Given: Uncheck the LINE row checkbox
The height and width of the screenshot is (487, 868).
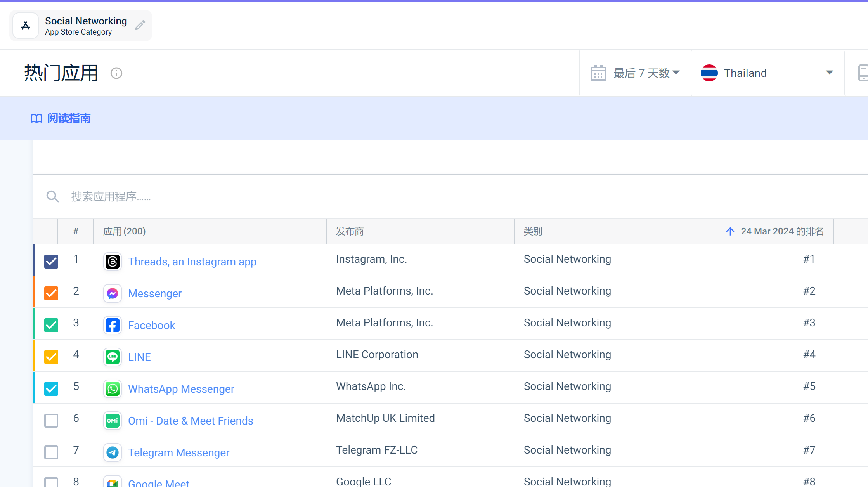Looking at the screenshot, I should point(51,357).
